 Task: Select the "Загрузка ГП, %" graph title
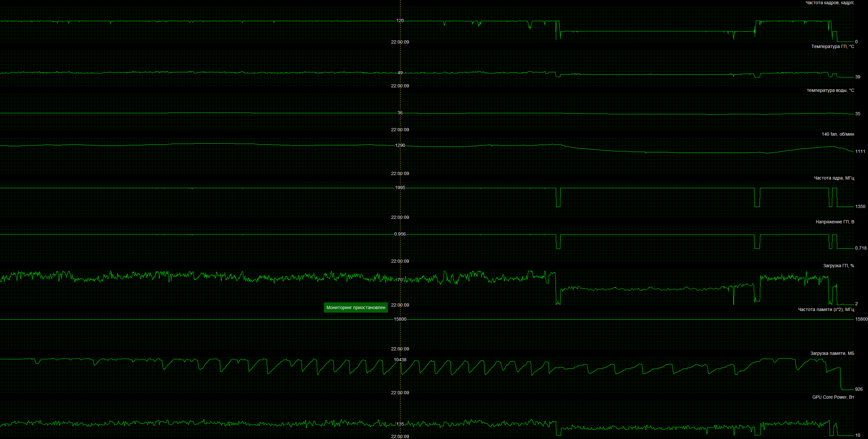coord(838,266)
